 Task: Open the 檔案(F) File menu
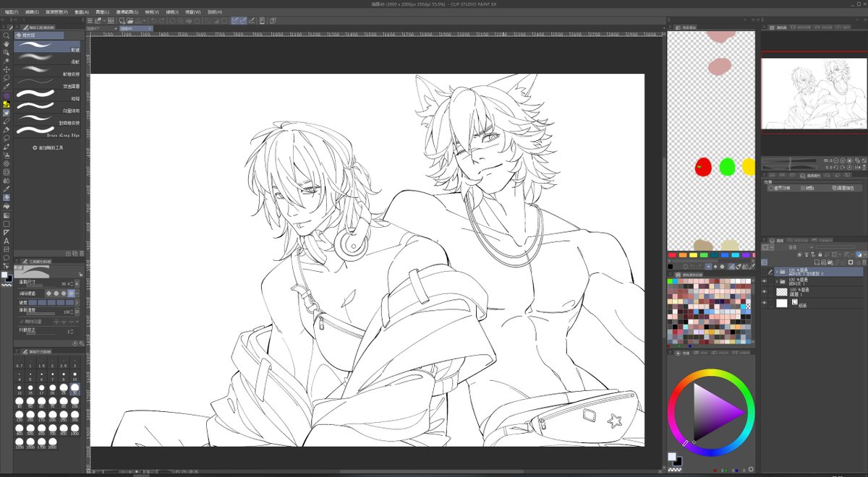tap(13, 12)
